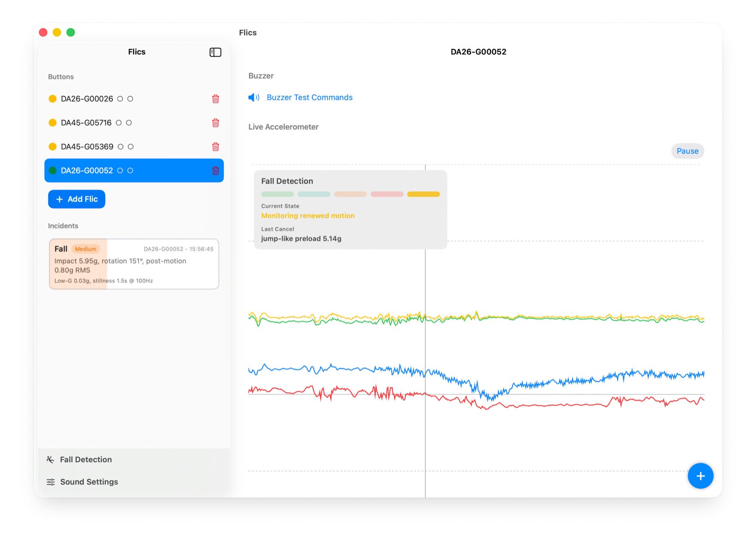756x542 pixels.
Task: Delete the DA45-G05716 button
Action: pyautogui.click(x=215, y=123)
